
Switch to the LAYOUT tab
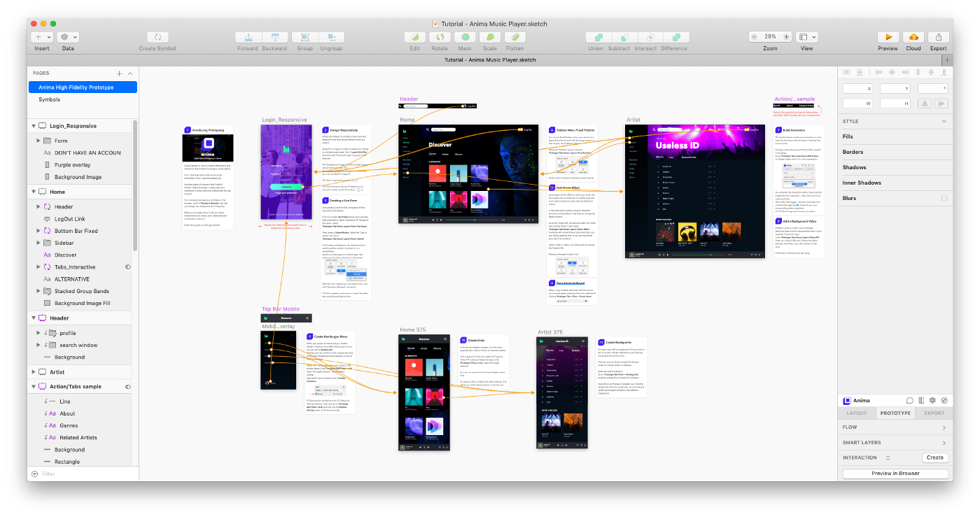point(856,413)
